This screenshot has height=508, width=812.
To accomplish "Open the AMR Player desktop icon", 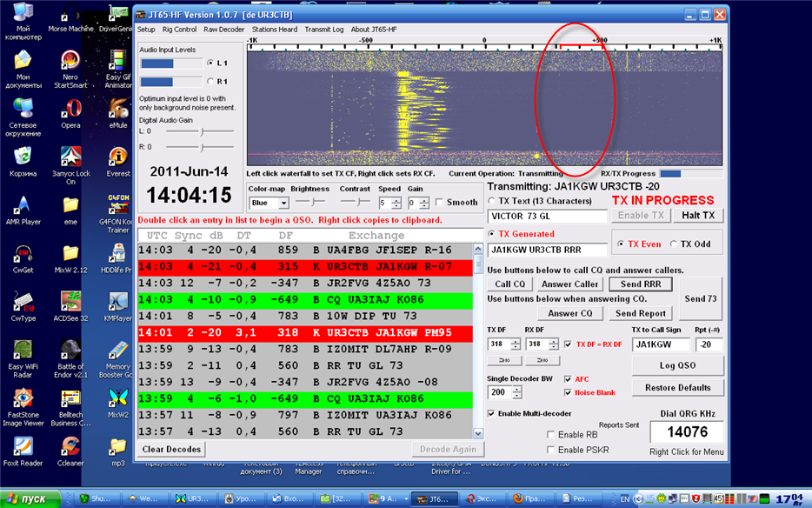I will [23, 211].
